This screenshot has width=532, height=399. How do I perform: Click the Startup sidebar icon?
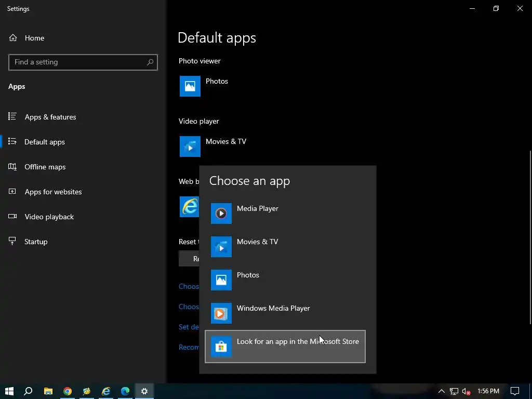click(x=12, y=241)
